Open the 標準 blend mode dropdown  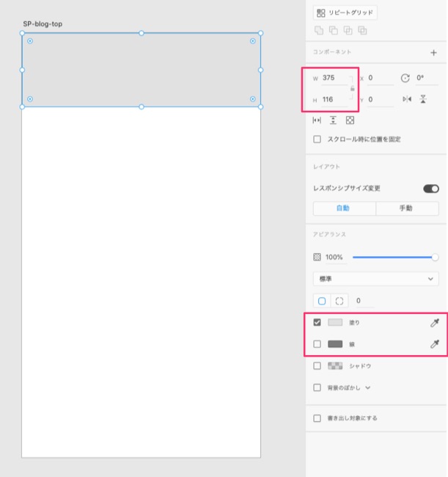coord(375,279)
